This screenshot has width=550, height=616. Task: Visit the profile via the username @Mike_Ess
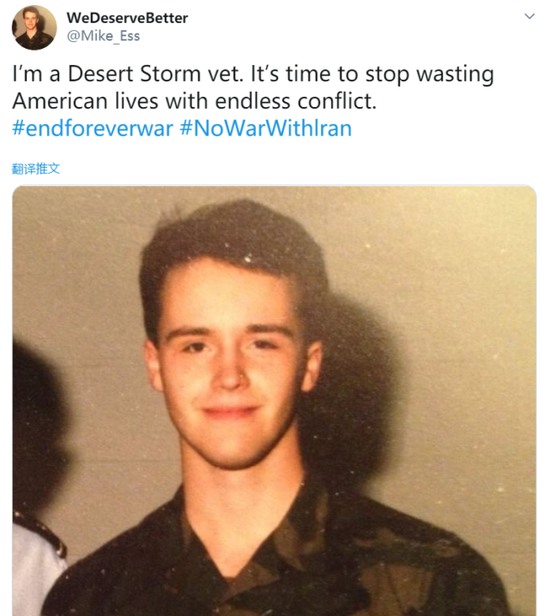click(103, 36)
